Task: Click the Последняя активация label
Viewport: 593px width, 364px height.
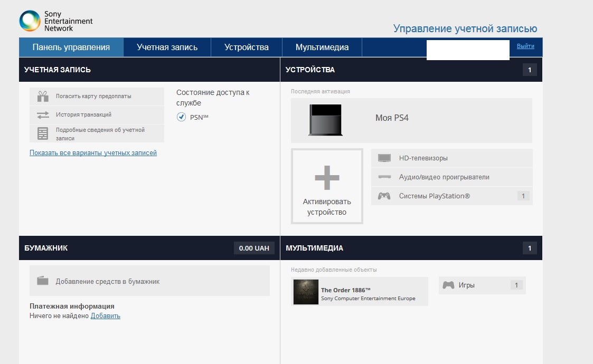Action: pos(321,91)
